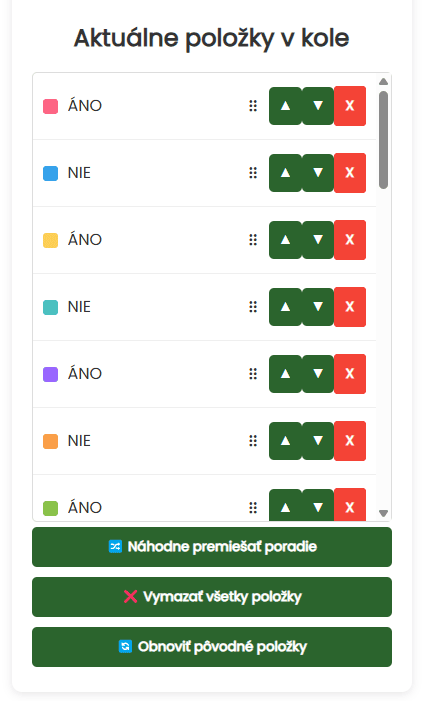Delete the yellow ÁNO item
The image size is (432, 701).
coord(350,240)
